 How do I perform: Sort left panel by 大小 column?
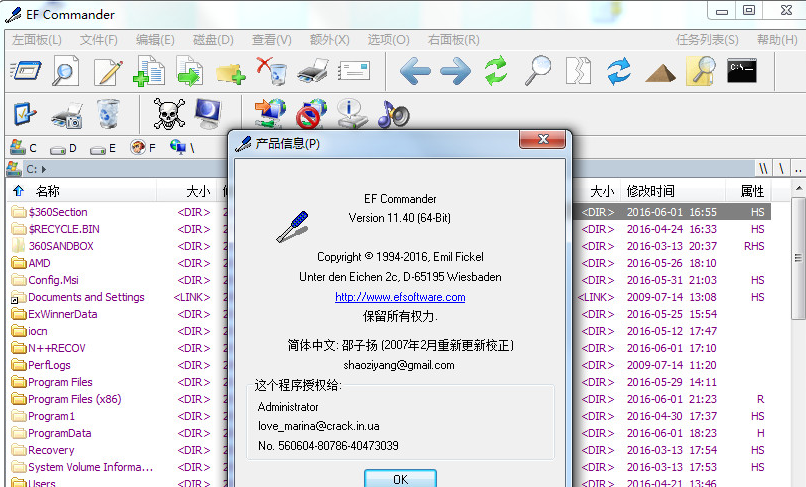coord(198,191)
